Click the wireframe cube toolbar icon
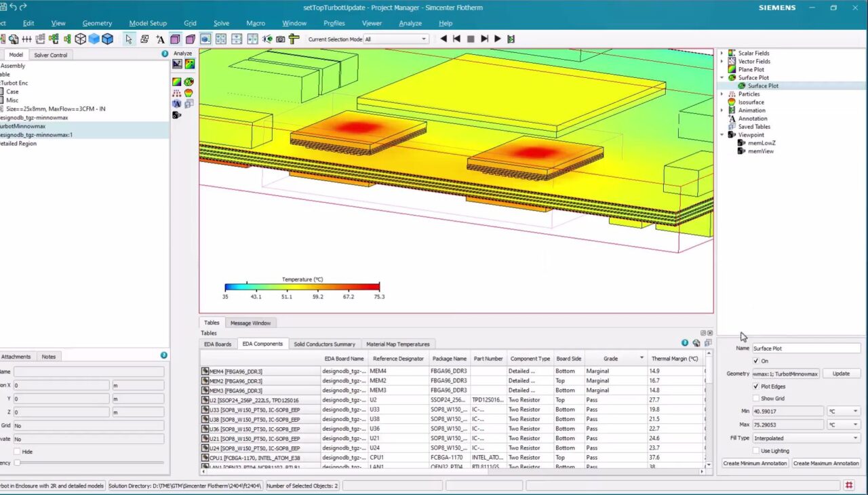 pyautogui.click(x=81, y=39)
